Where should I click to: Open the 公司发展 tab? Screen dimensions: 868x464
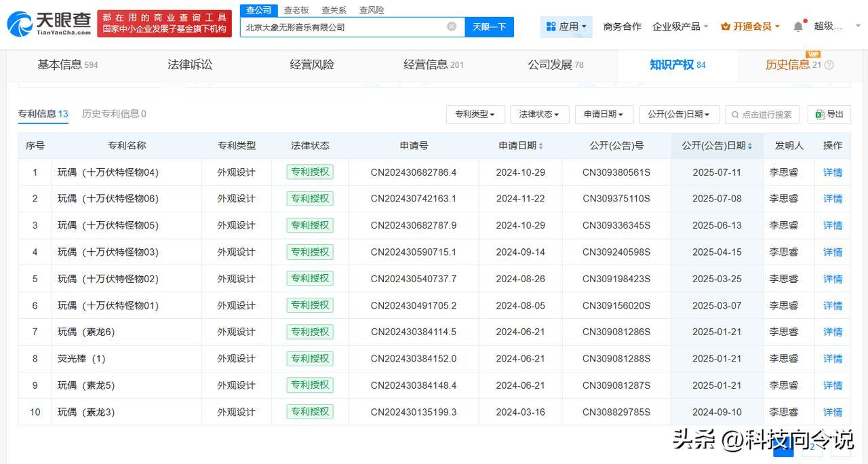[x=556, y=65]
